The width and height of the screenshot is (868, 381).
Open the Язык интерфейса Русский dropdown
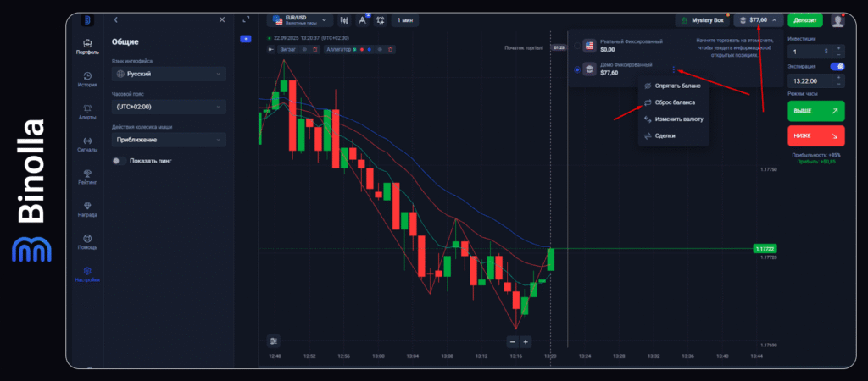point(169,74)
